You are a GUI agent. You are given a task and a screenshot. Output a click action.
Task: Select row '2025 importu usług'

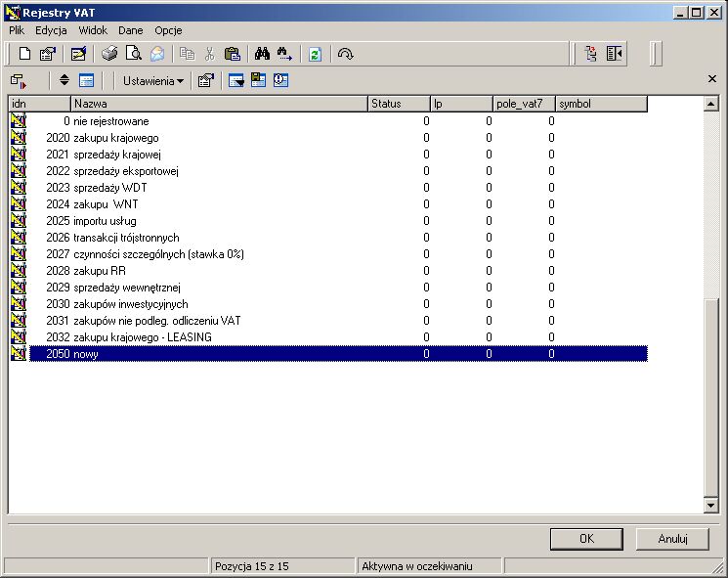pyautogui.click(x=327, y=221)
